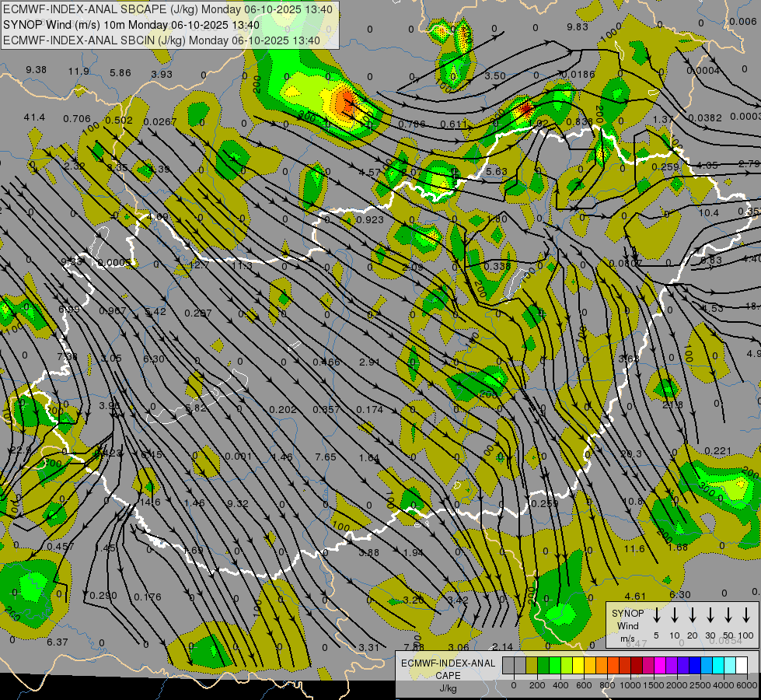
Task: Click the 9.83 value near the top edge
Action: click(578, 26)
